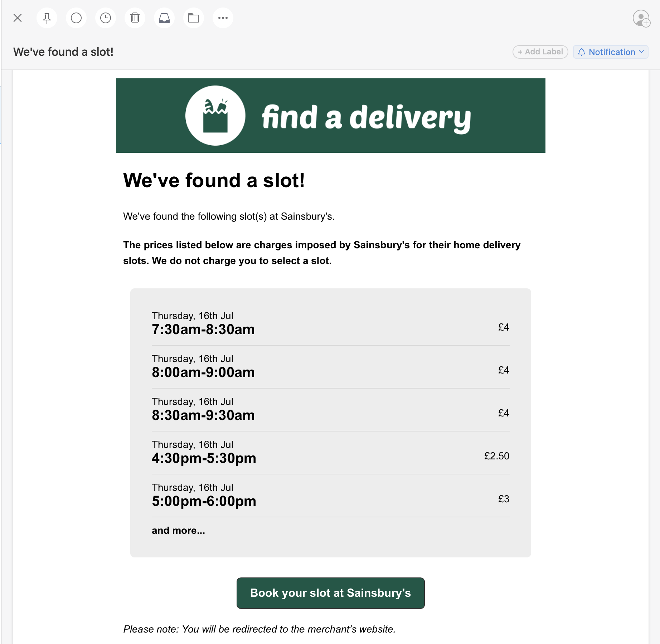Delete the email with the trash icon
Viewport: 660px width, 644px height.
point(135,18)
